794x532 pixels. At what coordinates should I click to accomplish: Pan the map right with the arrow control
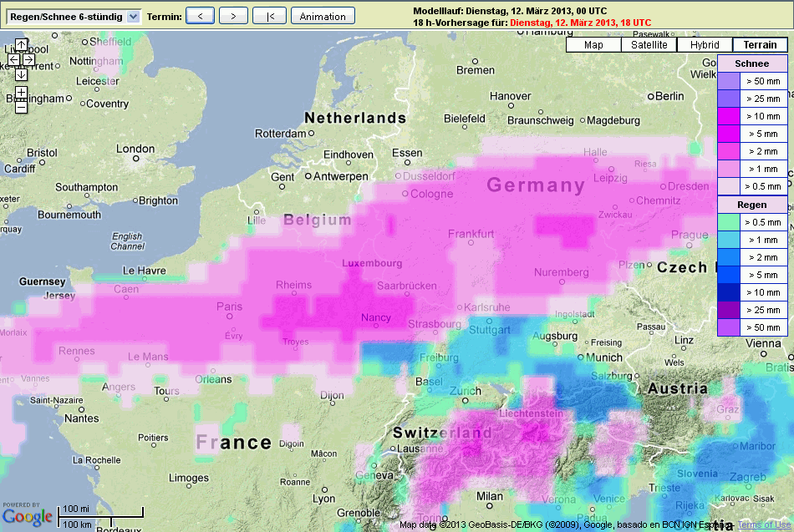pos(29,60)
